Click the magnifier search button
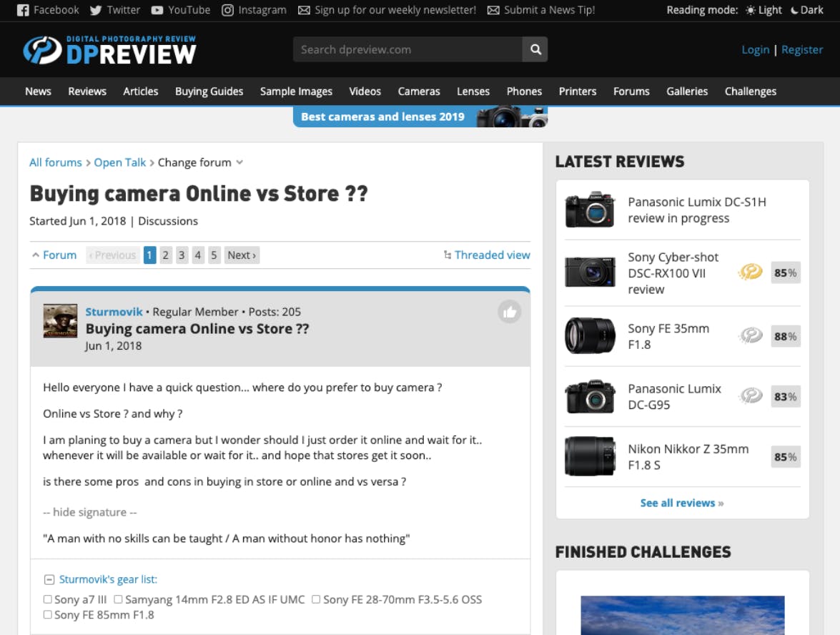This screenshot has width=840, height=635. click(535, 49)
